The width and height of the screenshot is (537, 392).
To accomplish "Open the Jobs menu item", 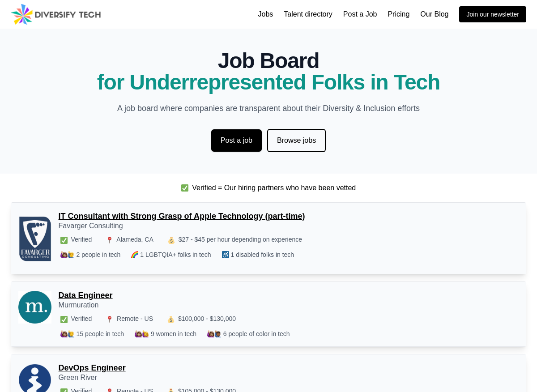I will point(265,14).
